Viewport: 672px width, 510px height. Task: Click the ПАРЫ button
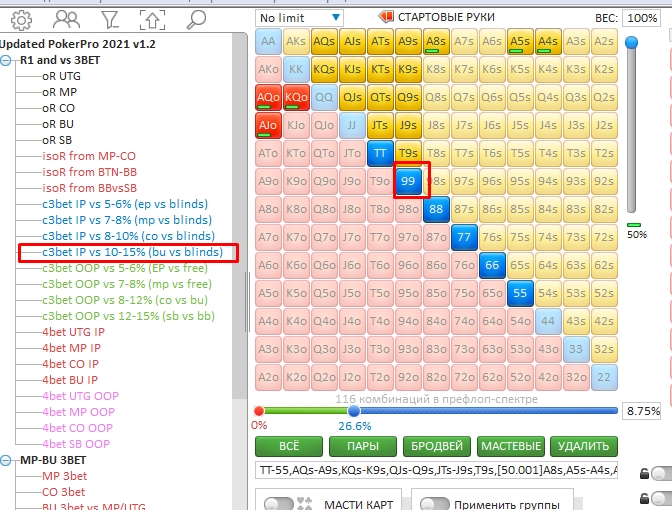pyautogui.click(x=363, y=446)
